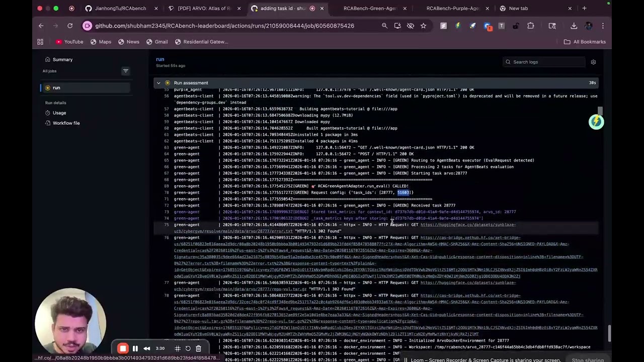This screenshot has width=644, height=362.
Task: Click the install app icon in address bar
Action: [x=397, y=26]
